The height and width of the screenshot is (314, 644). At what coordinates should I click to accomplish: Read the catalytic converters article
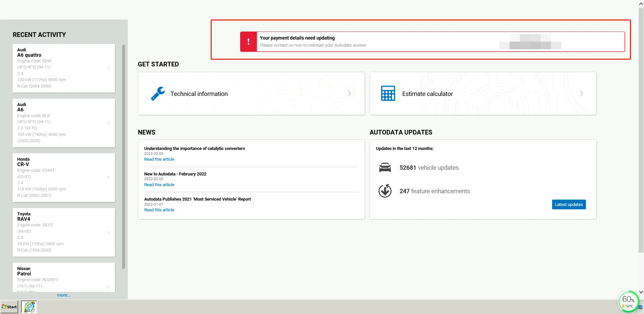click(159, 159)
